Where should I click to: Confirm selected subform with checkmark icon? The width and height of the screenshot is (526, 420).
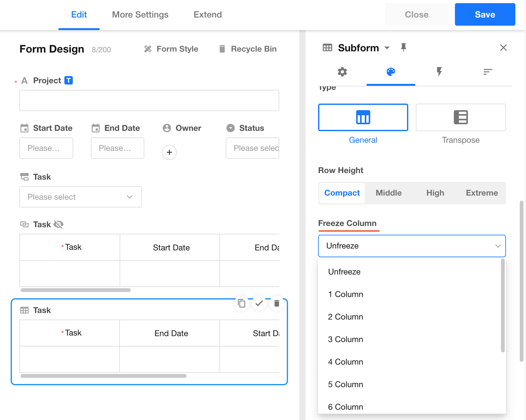[x=259, y=303]
